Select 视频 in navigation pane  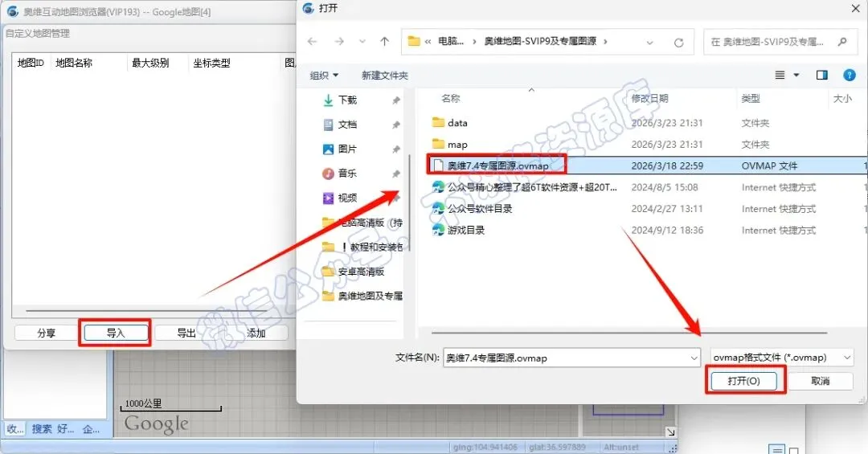(x=348, y=198)
